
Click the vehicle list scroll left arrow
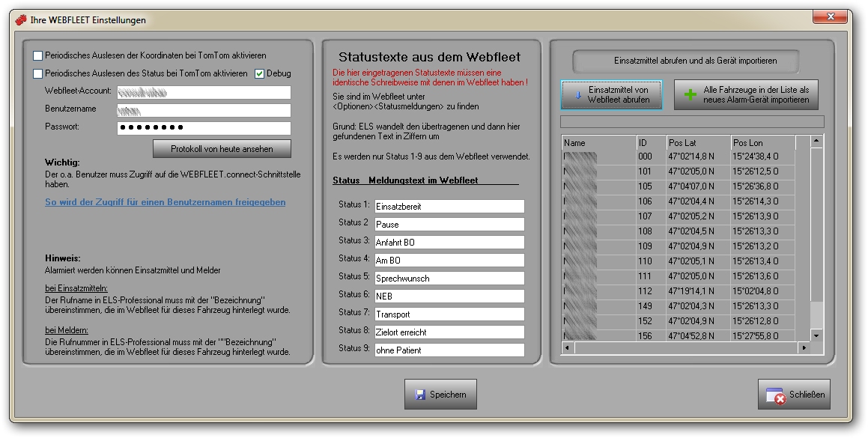568,347
